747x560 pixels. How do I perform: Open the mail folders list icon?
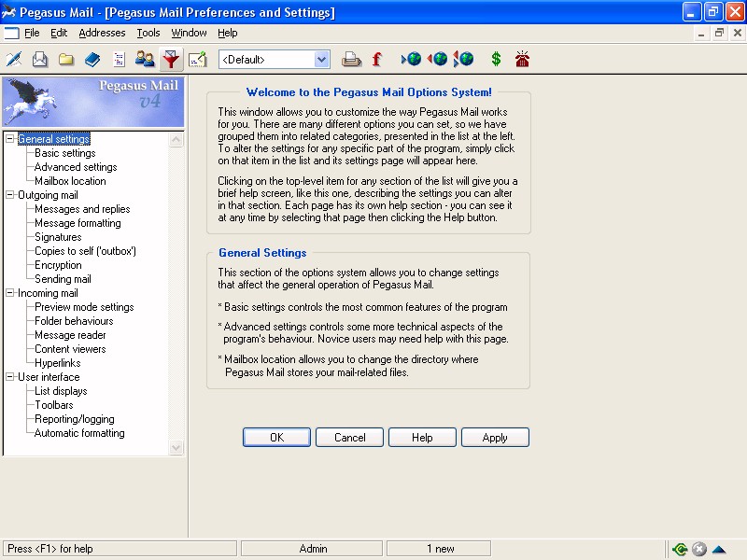point(66,60)
